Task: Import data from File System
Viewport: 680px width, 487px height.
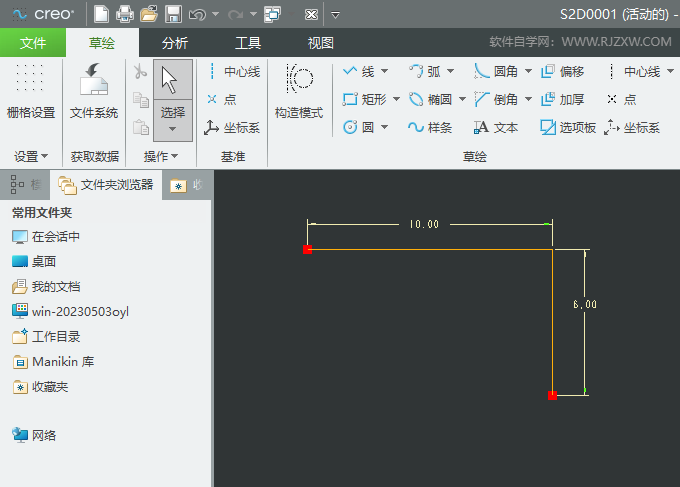Action: [x=94, y=91]
